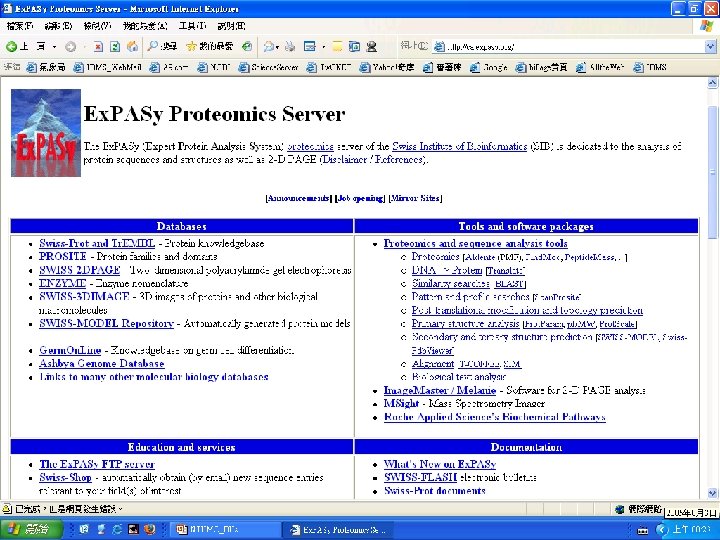
Task: Open the Mail button dropdown arrow
Action: 278,47
